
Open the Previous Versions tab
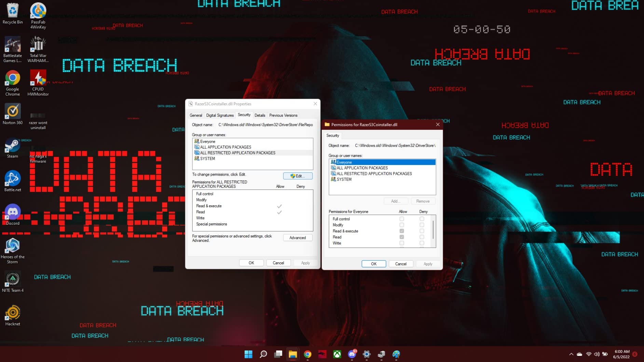click(283, 115)
